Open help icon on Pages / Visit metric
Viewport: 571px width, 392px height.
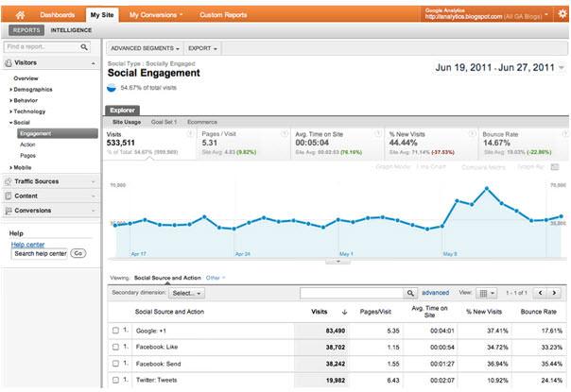(284, 134)
